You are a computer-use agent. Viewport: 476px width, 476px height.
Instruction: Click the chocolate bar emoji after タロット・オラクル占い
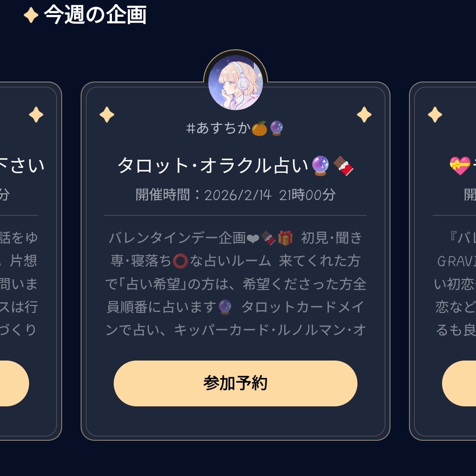click(343, 166)
